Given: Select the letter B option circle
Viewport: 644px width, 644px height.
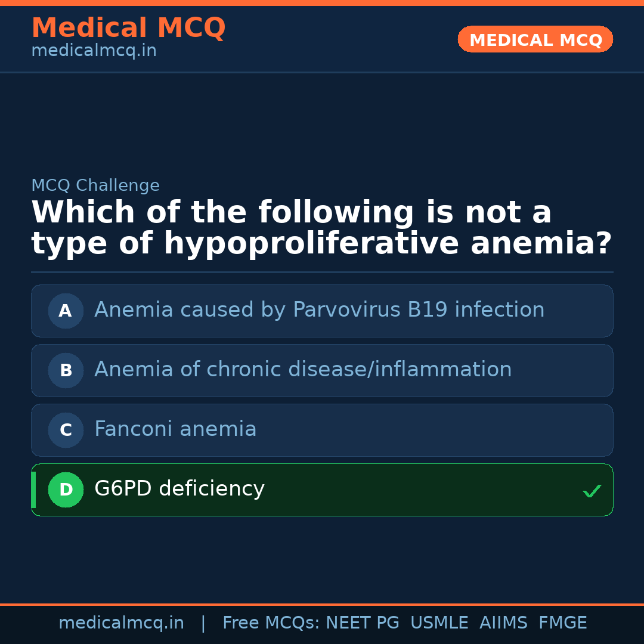Looking at the screenshot, I should click(x=66, y=370).
